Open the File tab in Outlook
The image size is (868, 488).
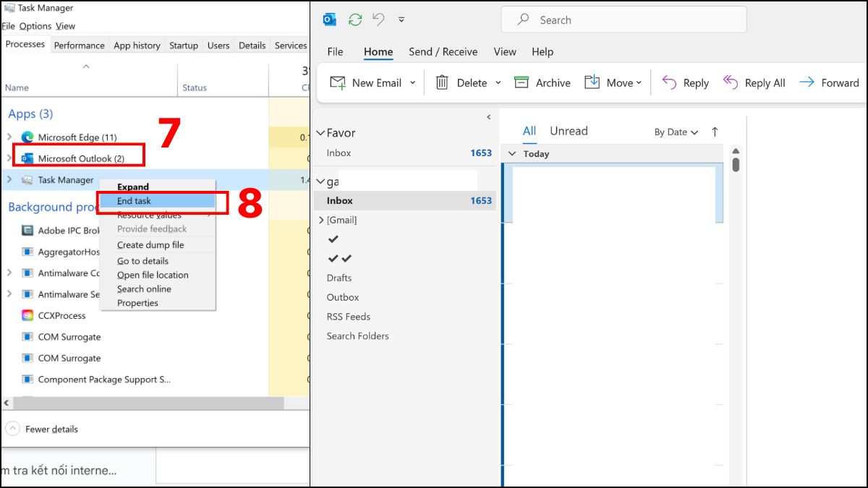point(335,52)
